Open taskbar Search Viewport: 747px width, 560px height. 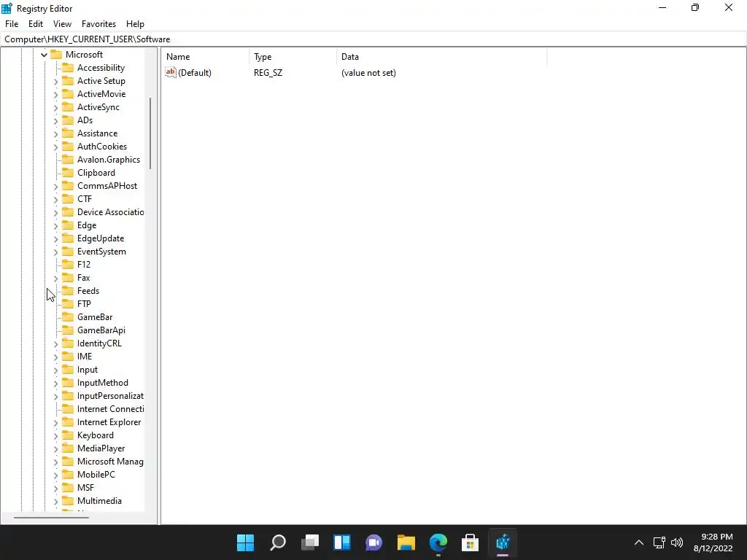pos(278,542)
